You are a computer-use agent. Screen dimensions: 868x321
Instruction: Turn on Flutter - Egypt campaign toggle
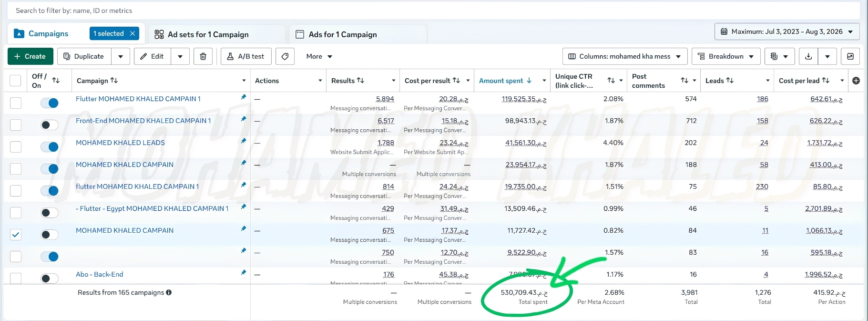50,212
